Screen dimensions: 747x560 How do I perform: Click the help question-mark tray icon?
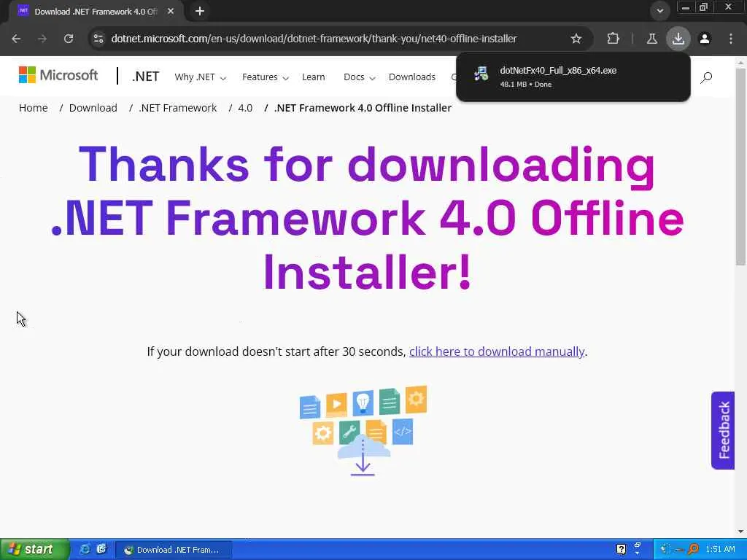(x=621, y=550)
